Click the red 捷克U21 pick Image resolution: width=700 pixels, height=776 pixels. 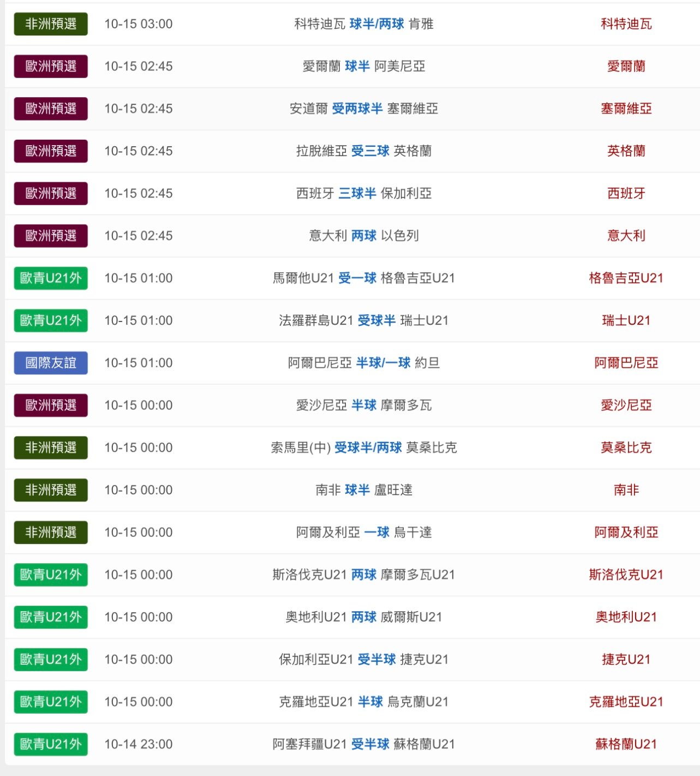(x=626, y=659)
